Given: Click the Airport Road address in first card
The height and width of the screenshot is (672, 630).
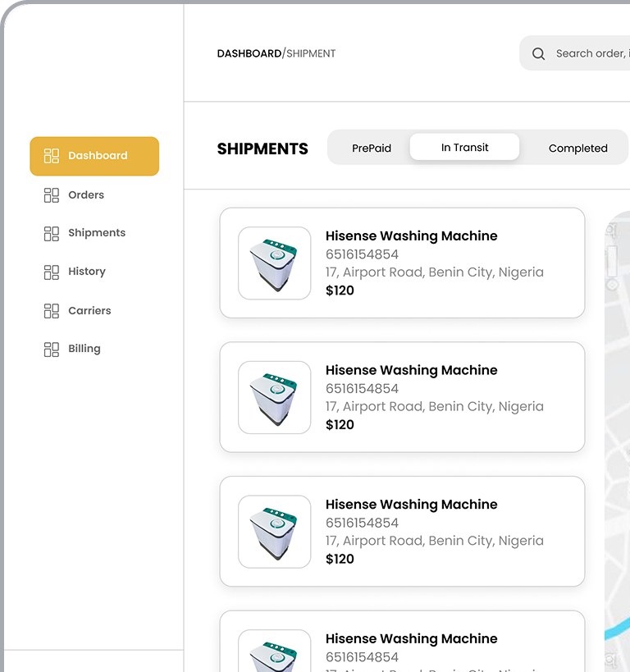Looking at the screenshot, I should point(435,272).
